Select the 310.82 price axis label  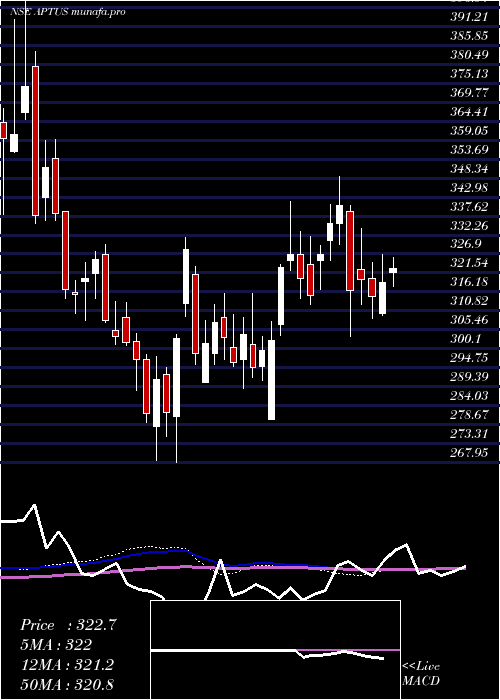(x=469, y=301)
